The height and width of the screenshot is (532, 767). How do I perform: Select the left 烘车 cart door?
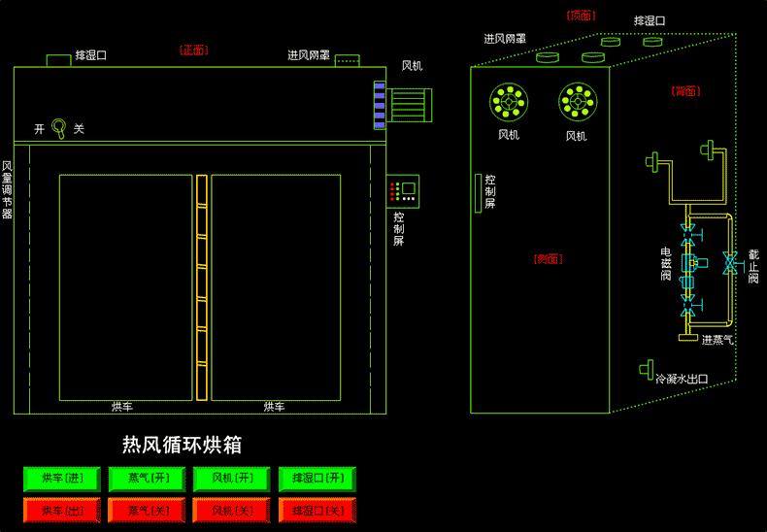[125, 287]
